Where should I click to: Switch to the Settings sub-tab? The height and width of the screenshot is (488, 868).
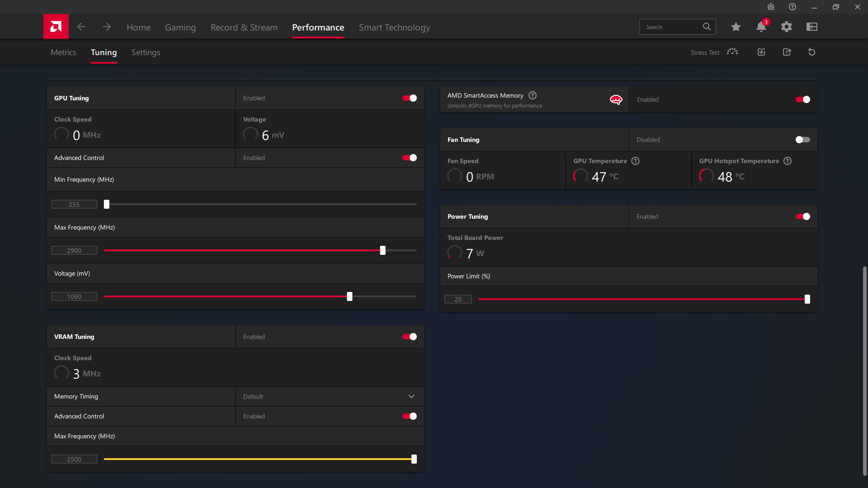click(146, 52)
